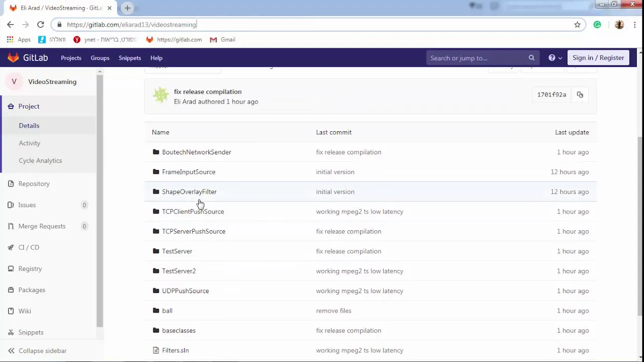Click the commit author avatar
This screenshot has height=362, width=644.
click(x=160, y=96)
